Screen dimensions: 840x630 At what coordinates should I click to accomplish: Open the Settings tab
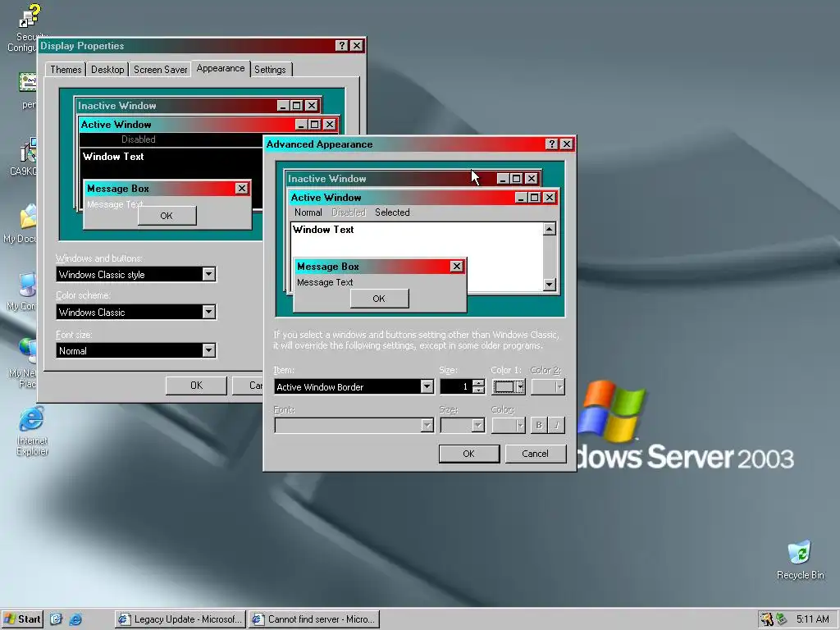click(270, 70)
